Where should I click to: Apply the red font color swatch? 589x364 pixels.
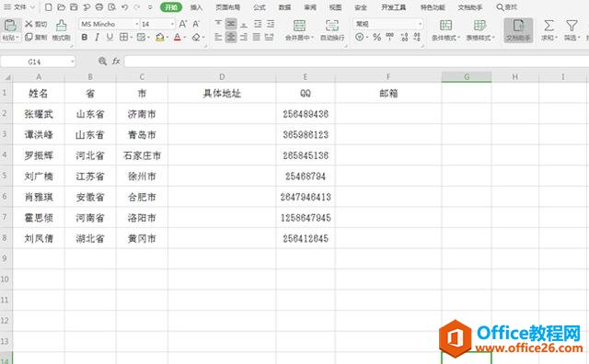tap(178, 37)
